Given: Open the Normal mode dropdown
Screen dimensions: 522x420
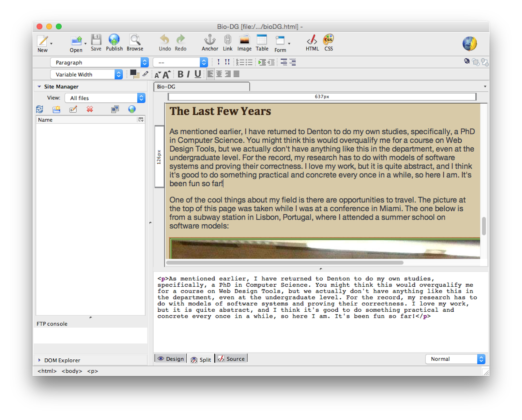Looking at the screenshot, I should (x=455, y=359).
